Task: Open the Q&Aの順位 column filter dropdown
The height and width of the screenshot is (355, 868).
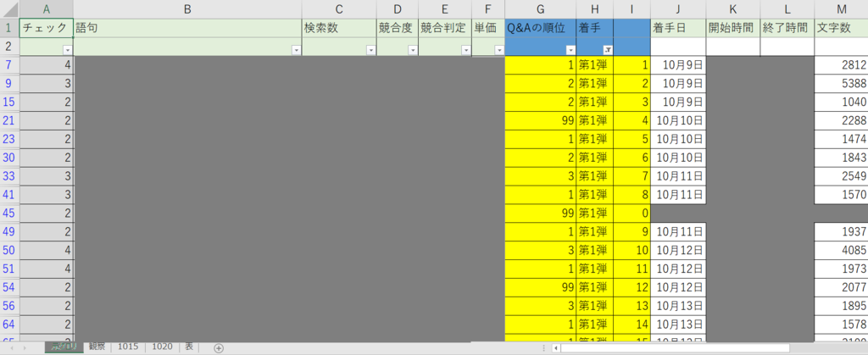Action: (570, 50)
